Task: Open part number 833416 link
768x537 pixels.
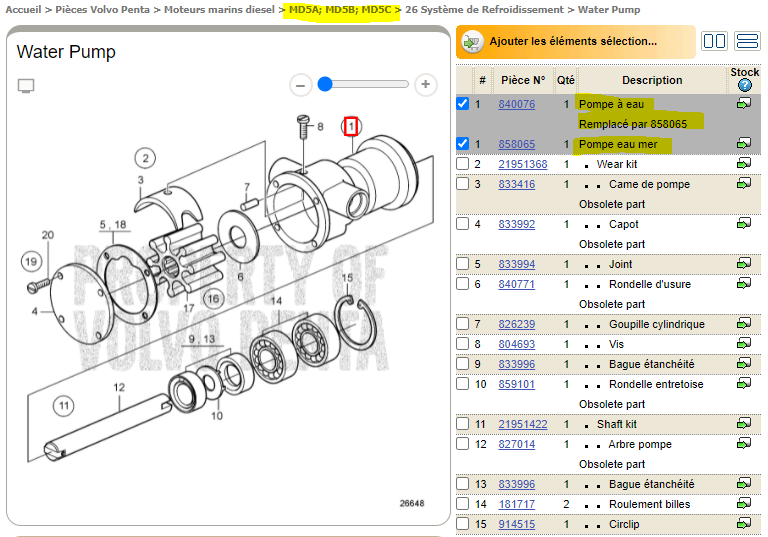Action: point(516,184)
